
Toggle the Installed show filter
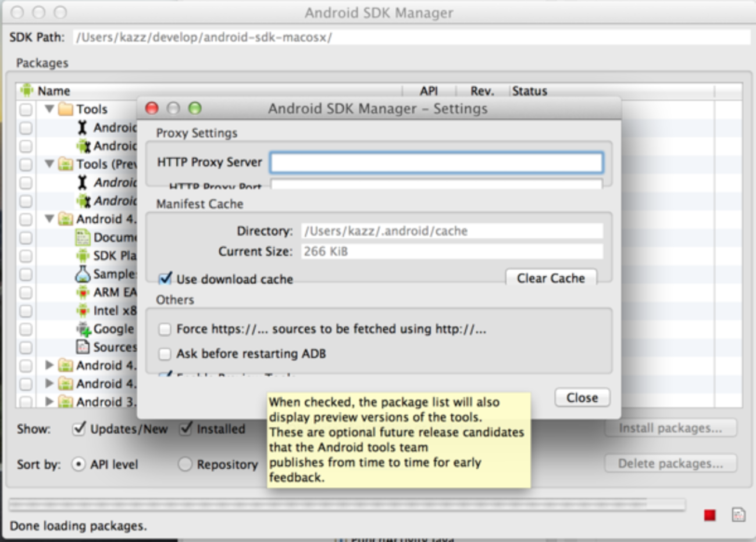pos(186,429)
